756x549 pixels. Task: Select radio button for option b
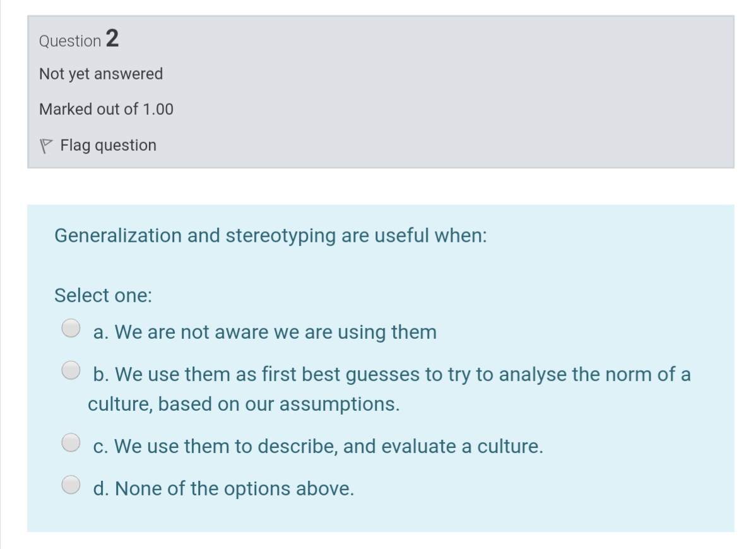point(71,369)
